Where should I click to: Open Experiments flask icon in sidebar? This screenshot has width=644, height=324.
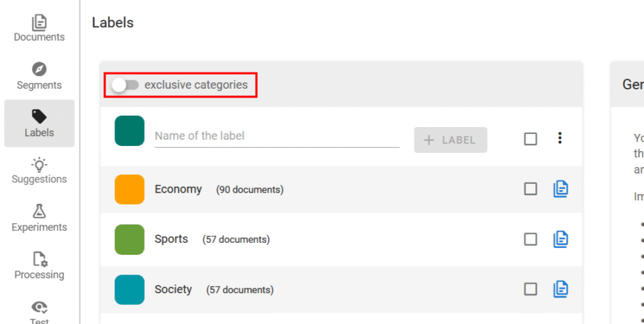click(39, 211)
